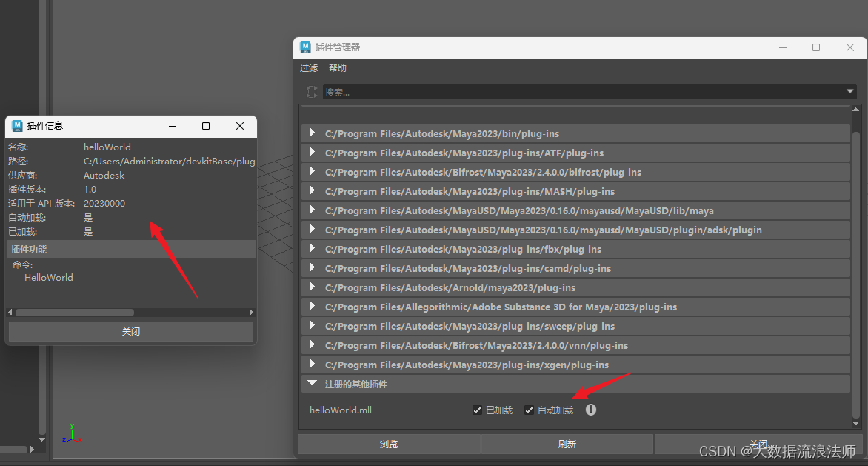The height and width of the screenshot is (466, 868).
Task: Minimize the 插件管理器 window
Action: pyautogui.click(x=783, y=47)
